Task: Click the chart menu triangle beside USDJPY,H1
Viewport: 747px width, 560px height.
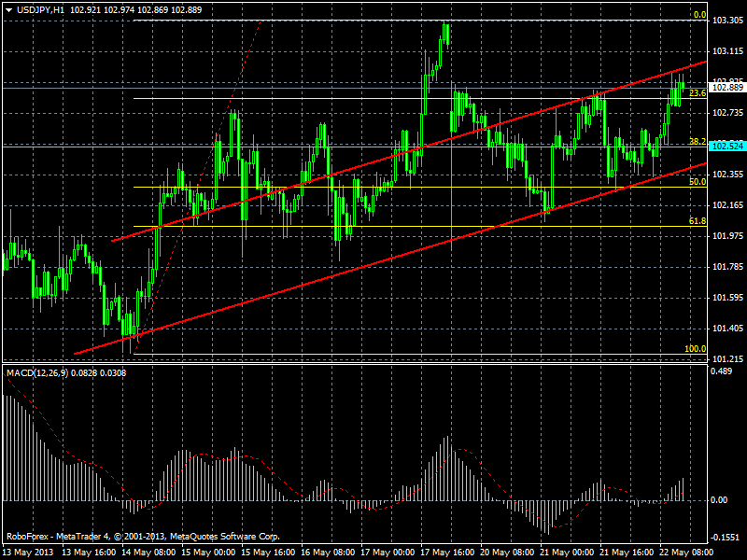Action: point(9,10)
